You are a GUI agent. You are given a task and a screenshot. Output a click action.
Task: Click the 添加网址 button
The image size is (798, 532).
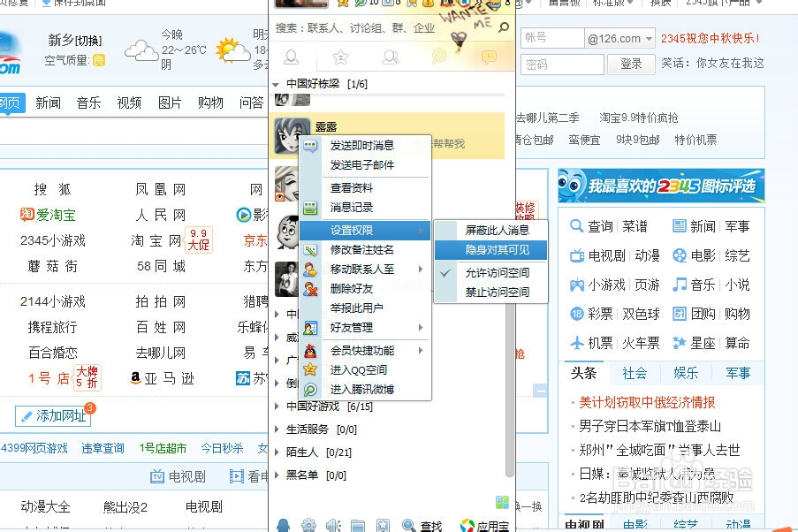[x=53, y=416]
